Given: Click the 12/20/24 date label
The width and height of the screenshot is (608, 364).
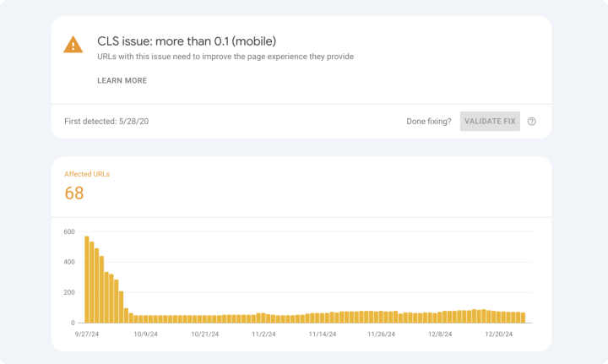Looking at the screenshot, I should click(x=499, y=334).
